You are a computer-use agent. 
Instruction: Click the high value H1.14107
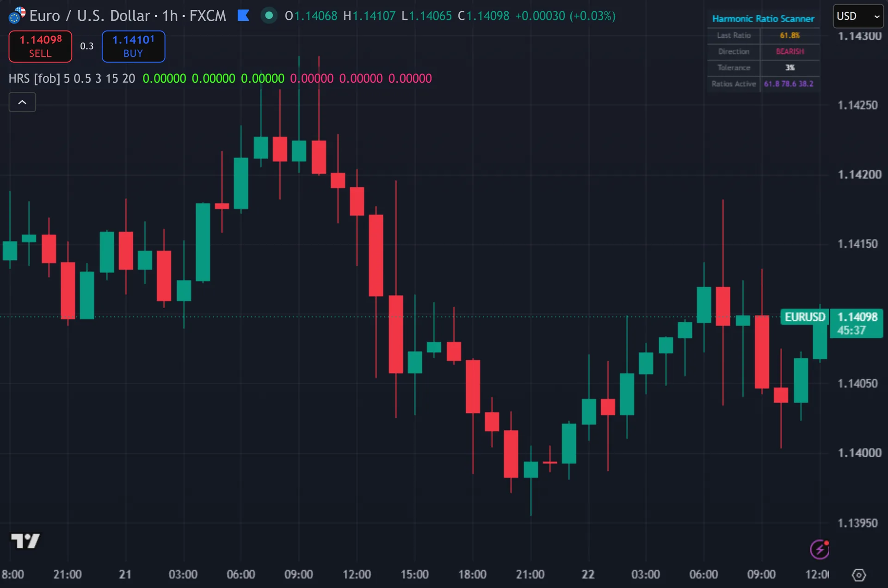370,16
